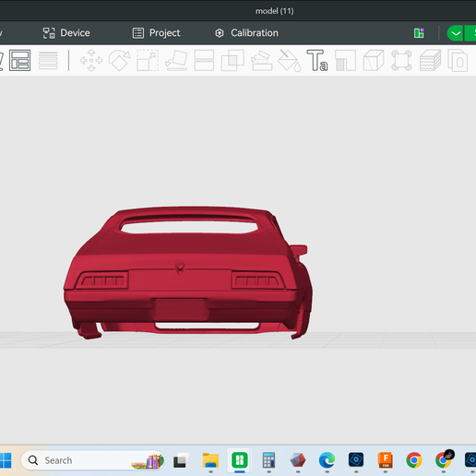This screenshot has width=476, height=476.
Task: Click the cracked cube tool icon
Action: click(374, 60)
